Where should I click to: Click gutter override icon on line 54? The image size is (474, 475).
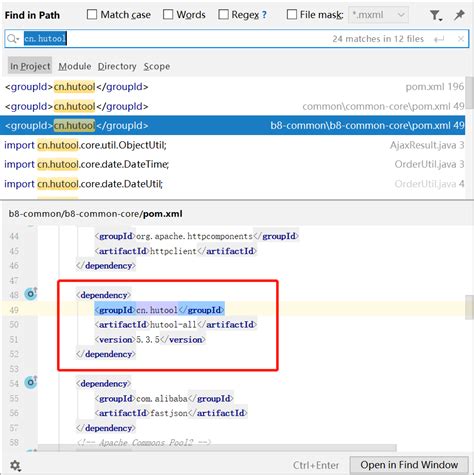click(x=31, y=382)
